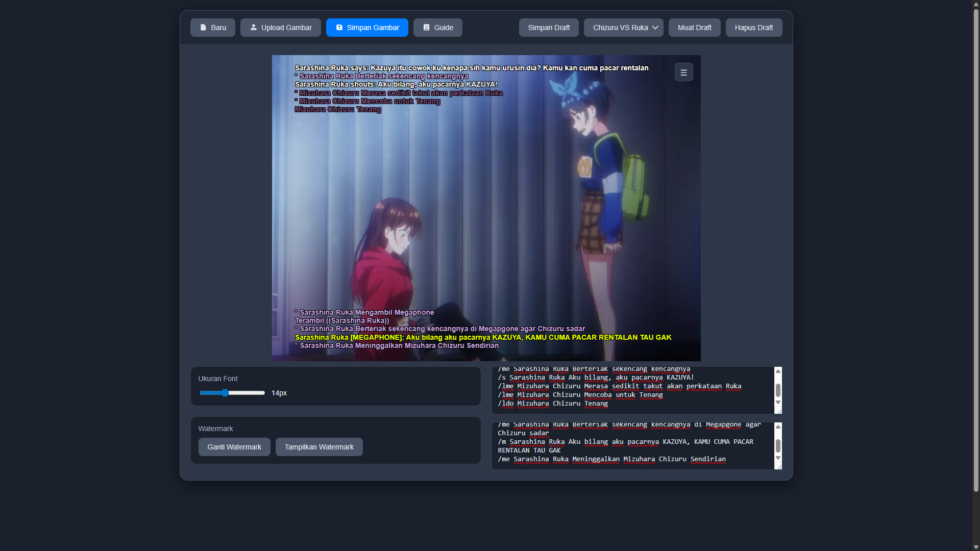Click the page scrollbar down arrow
This screenshot has height=551, width=980.
pos(976,547)
